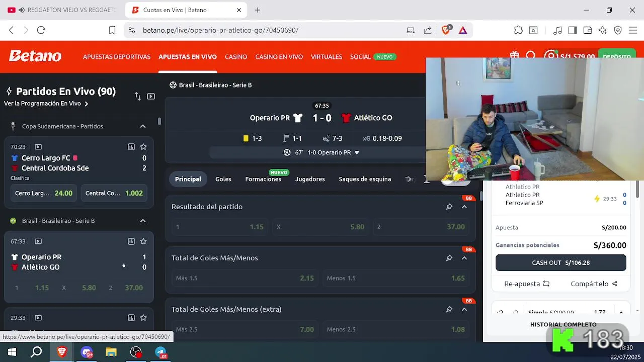Open File Explorer from the taskbar
The width and height of the screenshot is (644, 362).
[x=111, y=352]
